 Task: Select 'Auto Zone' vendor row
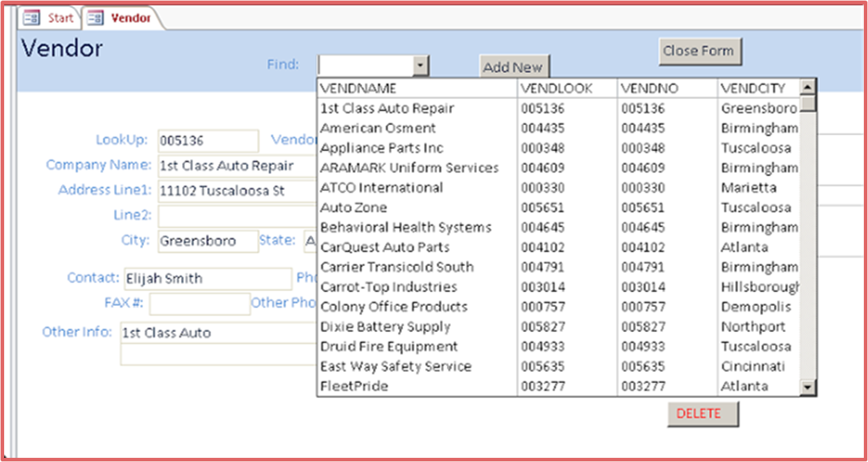tap(558, 208)
